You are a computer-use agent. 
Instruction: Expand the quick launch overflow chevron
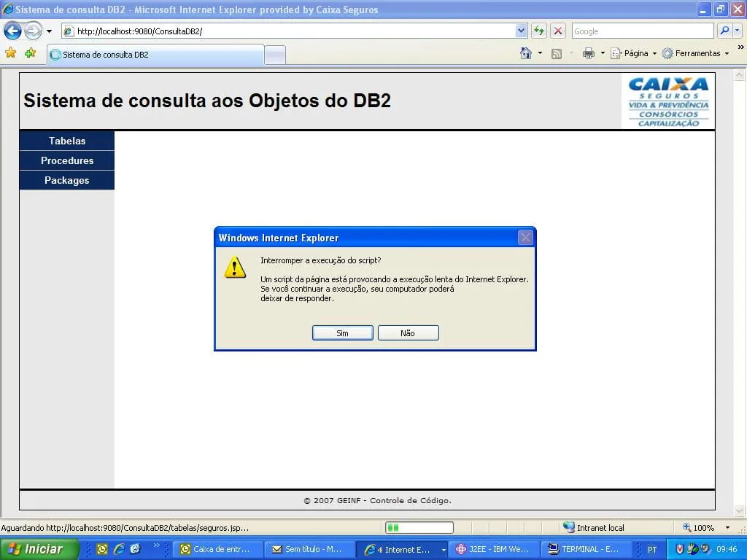(x=156, y=545)
